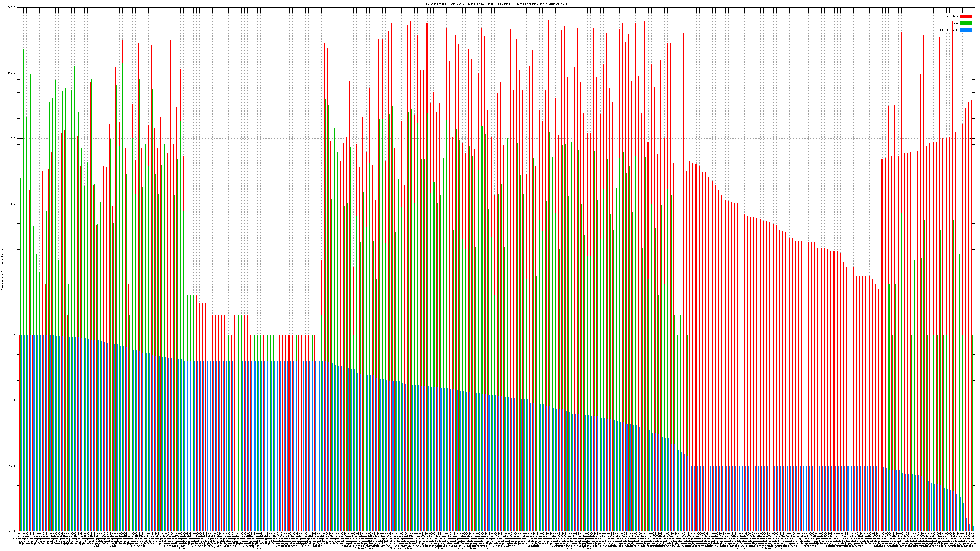Click the vertical 'Message Count or Spam Score' axis label
The width and height of the screenshot is (980, 551).
tap(2, 270)
